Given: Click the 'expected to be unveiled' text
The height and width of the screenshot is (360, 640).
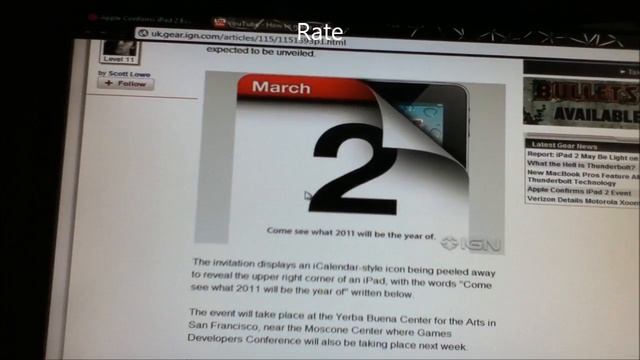Looking at the screenshot, I should pos(260,51).
